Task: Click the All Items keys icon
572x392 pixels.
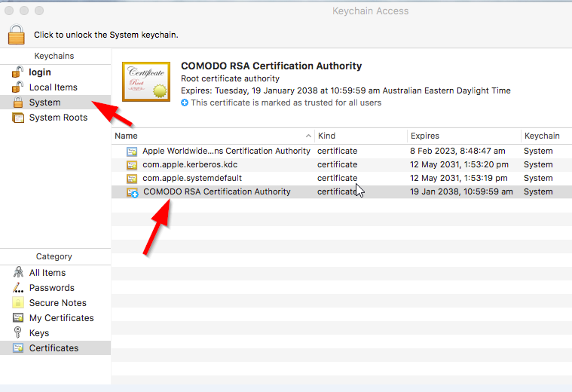Action: (18, 272)
